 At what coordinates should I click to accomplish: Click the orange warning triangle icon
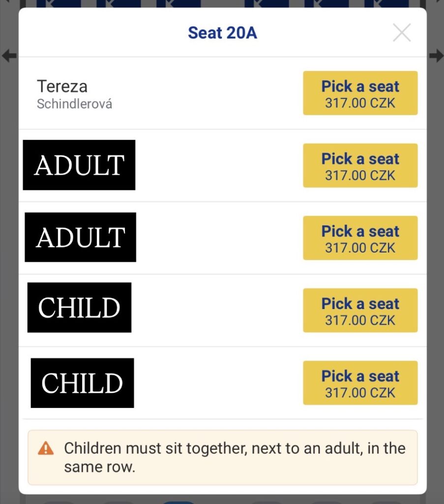point(46,448)
